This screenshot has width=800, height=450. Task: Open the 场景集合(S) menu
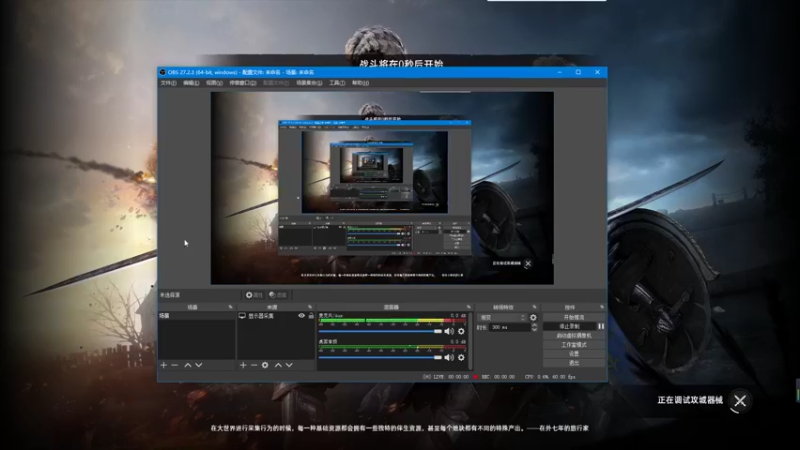click(x=309, y=83)
